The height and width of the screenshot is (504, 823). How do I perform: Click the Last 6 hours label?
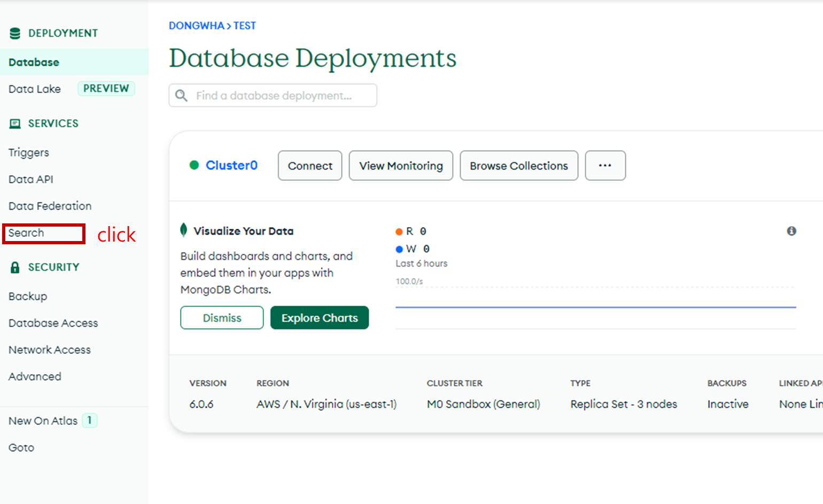(422, 263)
